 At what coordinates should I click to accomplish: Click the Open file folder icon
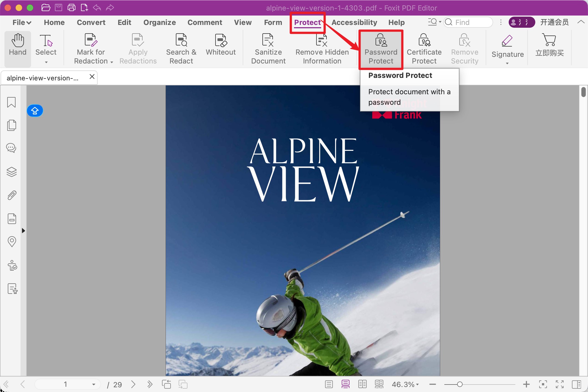pyautogui.click(x=46, y=7)
